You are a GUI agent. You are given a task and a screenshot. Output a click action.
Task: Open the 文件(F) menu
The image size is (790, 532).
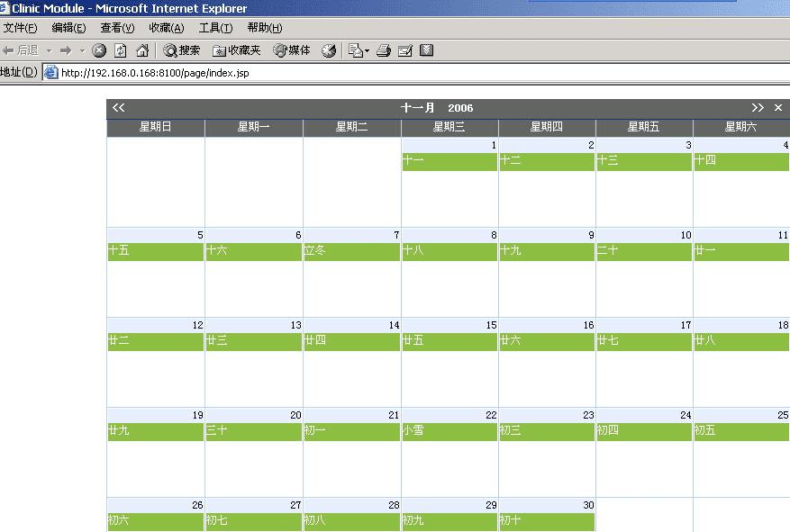pos(20,28)
